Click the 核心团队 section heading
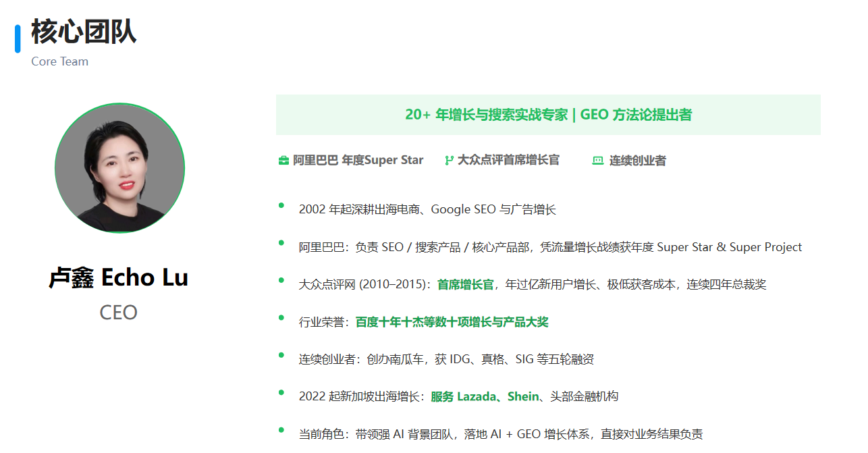Screen dimensions: 868x453 point(84,32)
